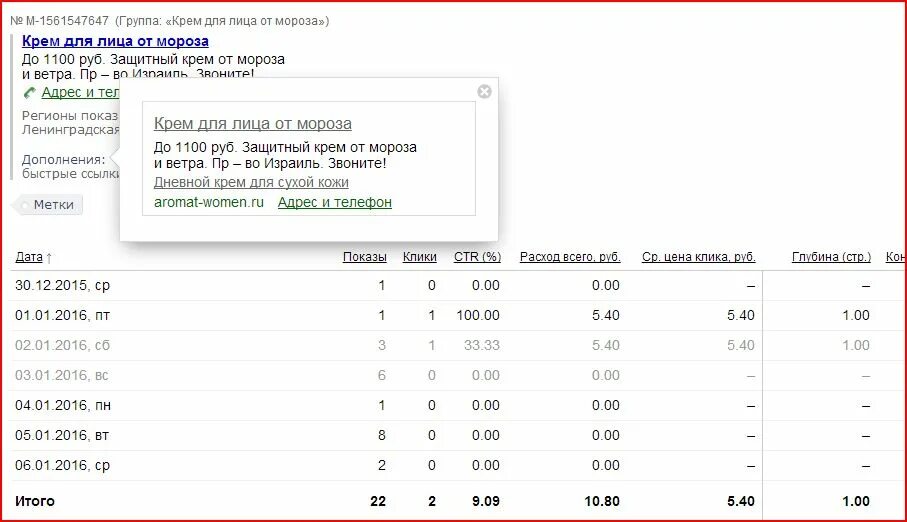Viewport: 907px width, 522px height.
Task: Sort by 'Показы' column header
Action: coord(364,257)
